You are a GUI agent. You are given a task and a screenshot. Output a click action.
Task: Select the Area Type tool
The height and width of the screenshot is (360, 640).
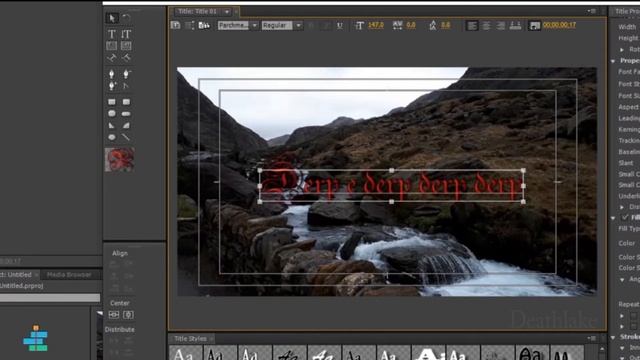click(112, 46)
